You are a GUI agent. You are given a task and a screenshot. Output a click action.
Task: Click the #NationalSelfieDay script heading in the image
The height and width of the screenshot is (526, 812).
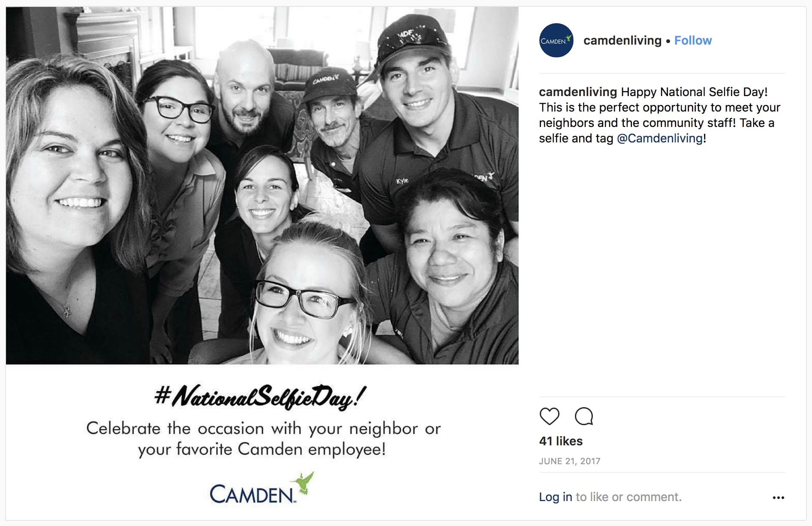click(260, 397)
